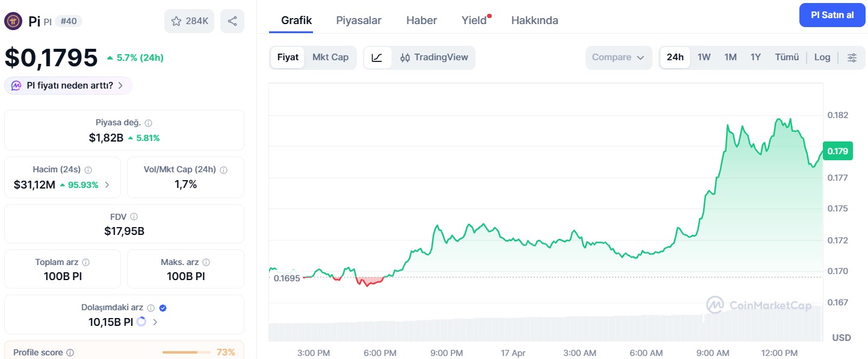Show info icon for Vol/Mkt Cap (24h)
The image size is (868, 359).
[x=224, y=170]
